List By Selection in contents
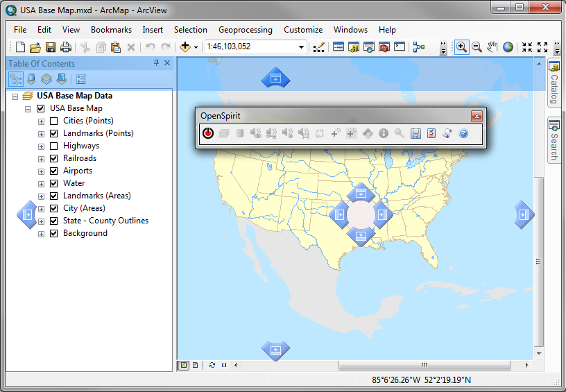Viewport: 566px width, 392px height. (x=62, y=78)
